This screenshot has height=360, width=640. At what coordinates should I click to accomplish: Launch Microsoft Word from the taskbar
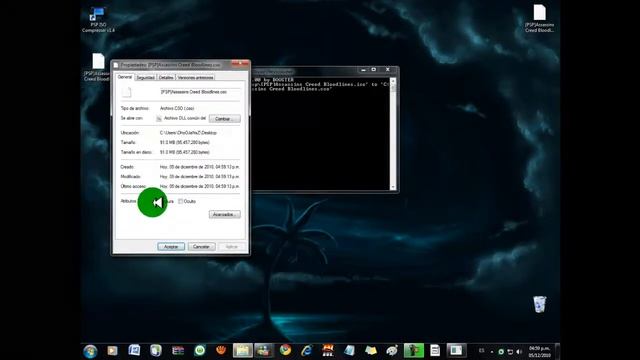point(134,351)
